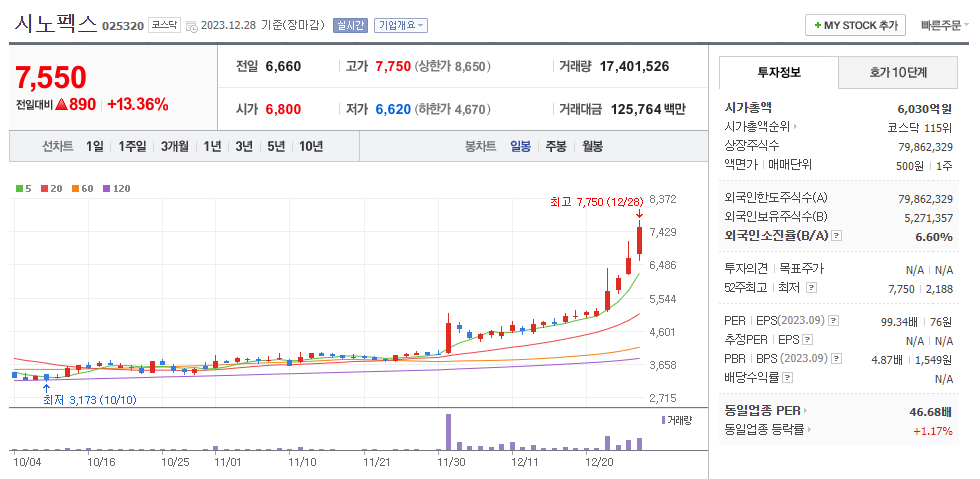Select the 3년 line chart period
The image size is (980, 479).
tap(244, 146)
